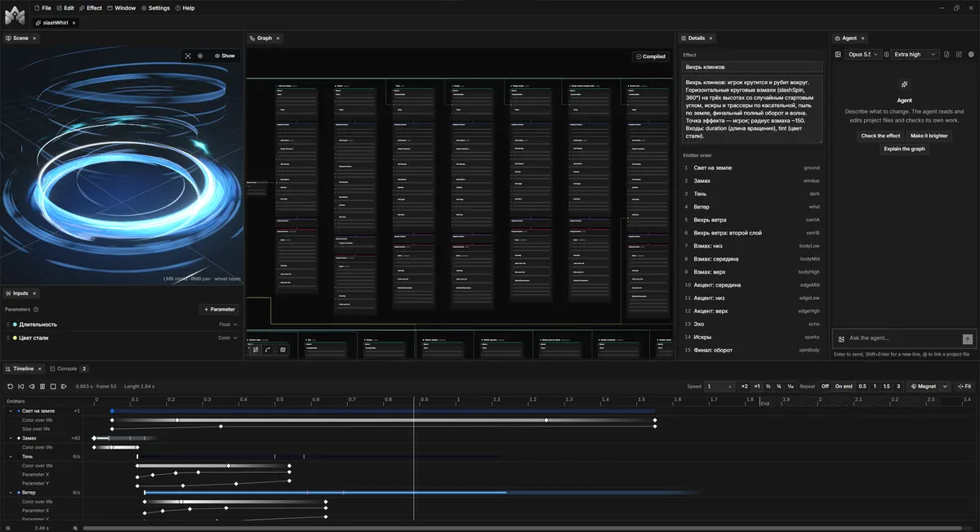Open the Settings menu

coord(155,7)
